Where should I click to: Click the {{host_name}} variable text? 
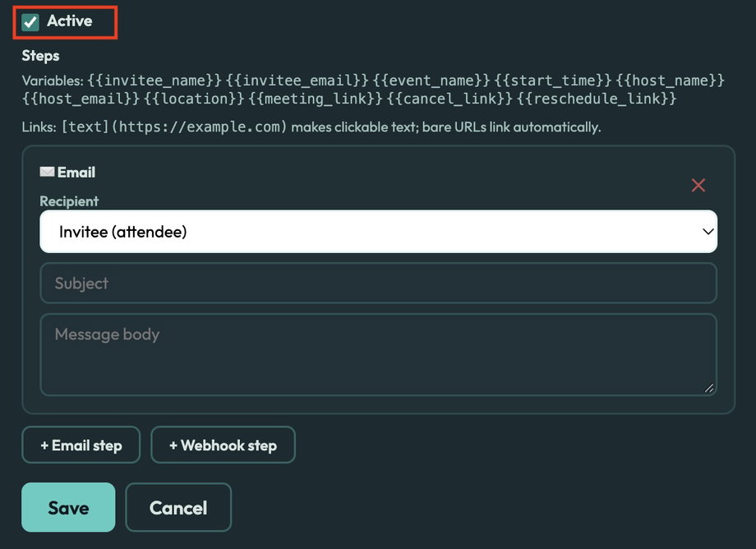pyautogui.click(x=671, y=80)
